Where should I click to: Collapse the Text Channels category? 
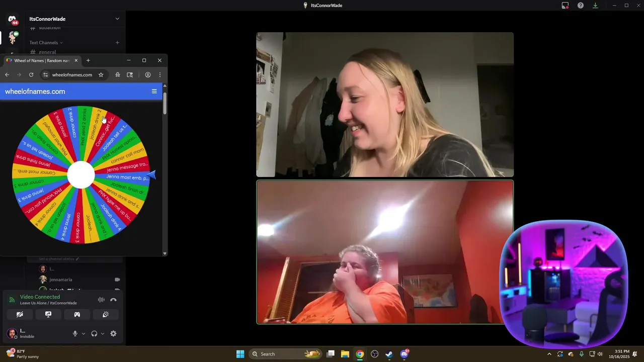coord(46,43)
